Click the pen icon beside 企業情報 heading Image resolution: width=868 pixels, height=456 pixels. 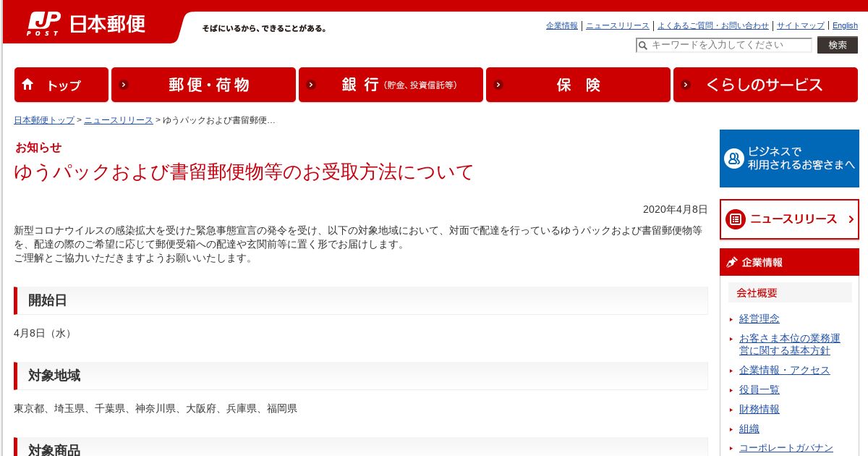point(731,262)
